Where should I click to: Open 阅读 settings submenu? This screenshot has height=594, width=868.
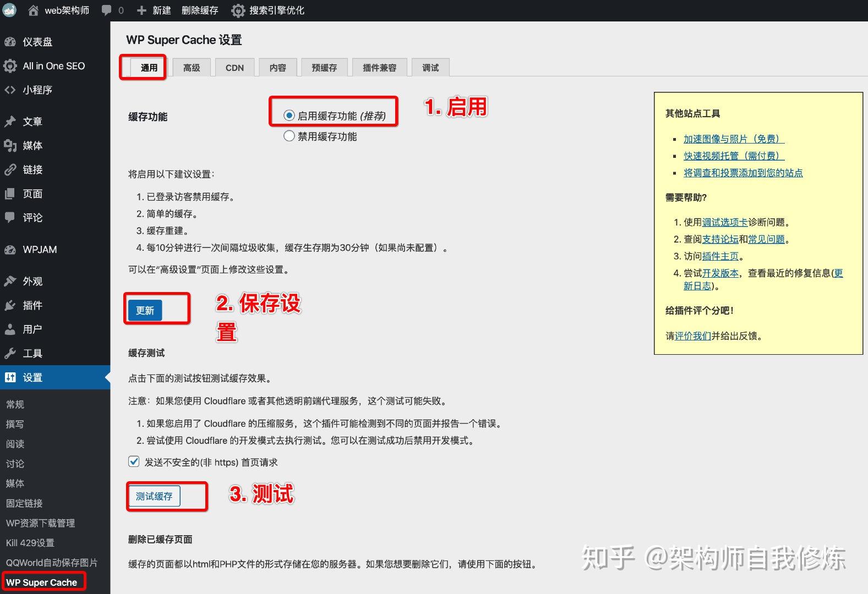15,444
